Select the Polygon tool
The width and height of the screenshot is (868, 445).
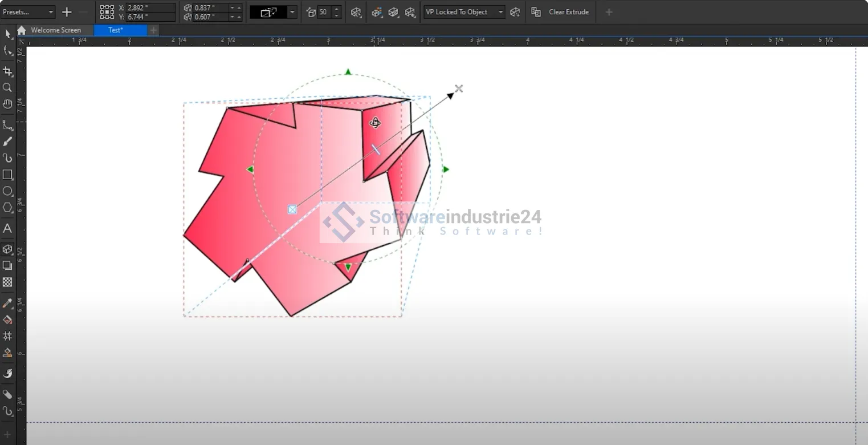pos(7,208)
